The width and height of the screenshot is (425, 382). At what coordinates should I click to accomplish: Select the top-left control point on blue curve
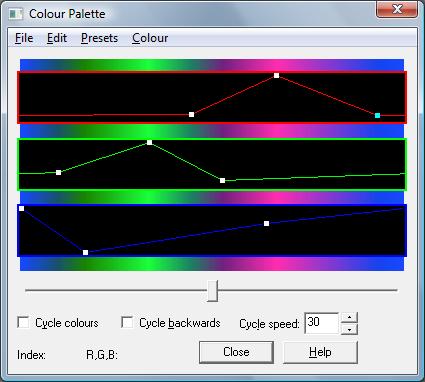click(x=21, y=208)
